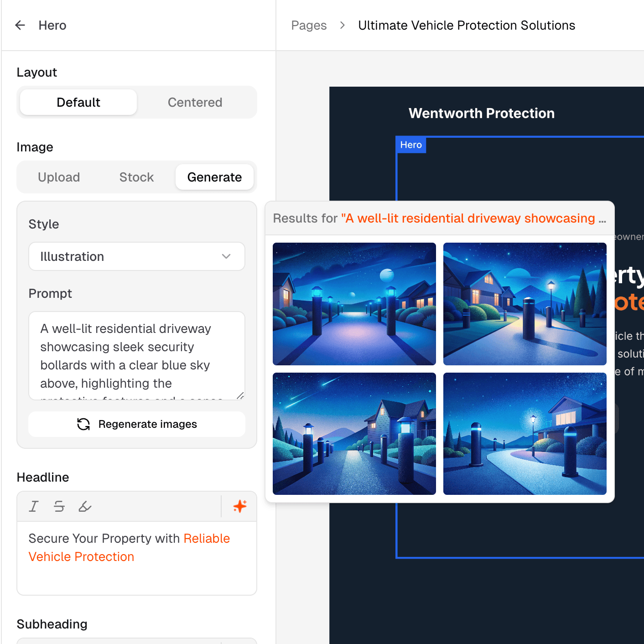
Task: Expand Style options with the chevron arrow
Action: click(x=226, y=256)
